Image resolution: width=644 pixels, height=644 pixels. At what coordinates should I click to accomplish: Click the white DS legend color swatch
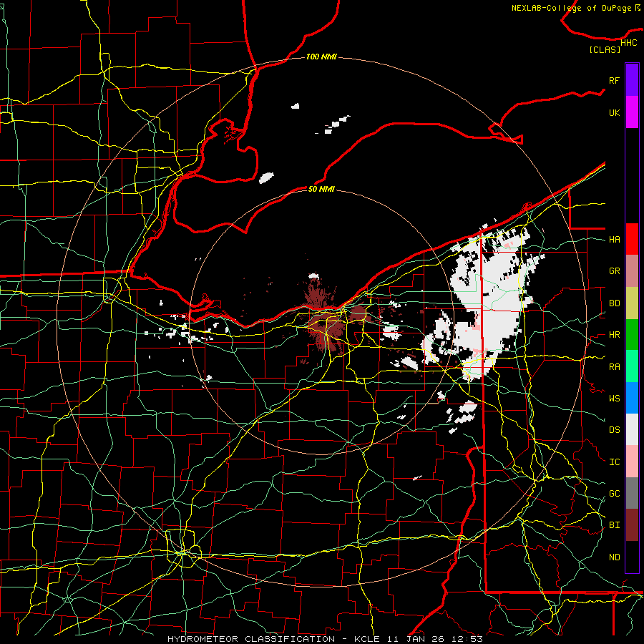tap(632, 429)
